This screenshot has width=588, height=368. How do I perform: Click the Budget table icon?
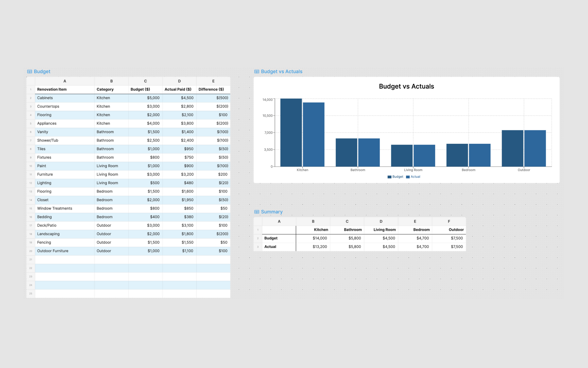(x=30, y=72)
